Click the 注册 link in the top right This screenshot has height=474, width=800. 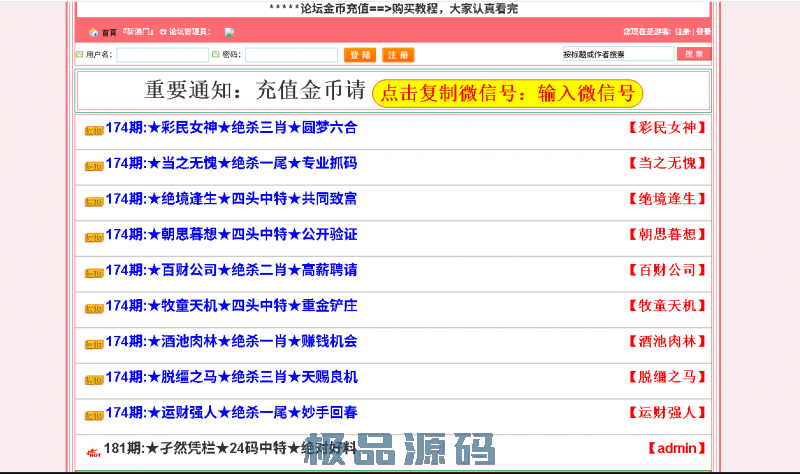point(683,32)
